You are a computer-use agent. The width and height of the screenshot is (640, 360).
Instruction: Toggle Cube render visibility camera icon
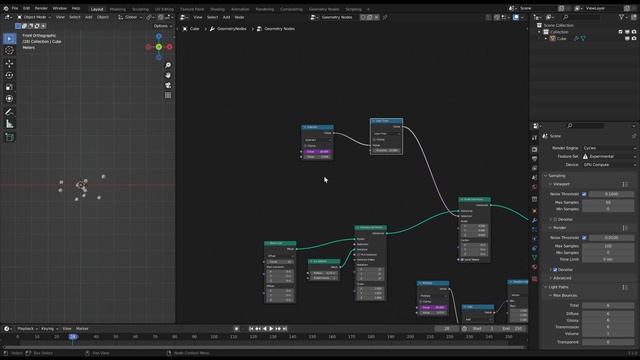coord(634,38)
